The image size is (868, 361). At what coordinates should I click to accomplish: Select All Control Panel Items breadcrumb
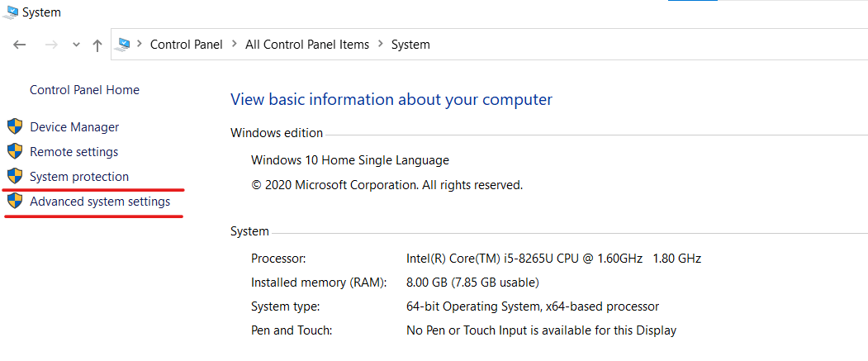pyautogui.click(x=307, y=45)
